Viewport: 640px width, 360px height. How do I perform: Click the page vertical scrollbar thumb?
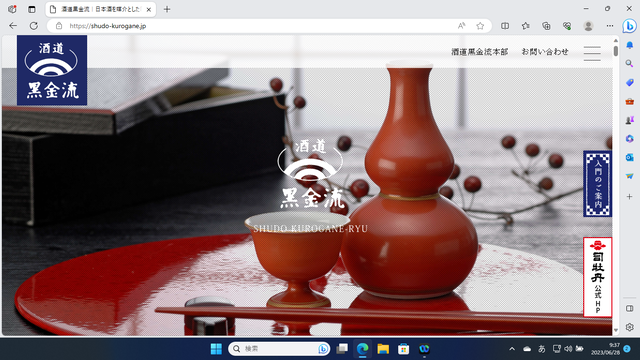[x=616, y=51]
